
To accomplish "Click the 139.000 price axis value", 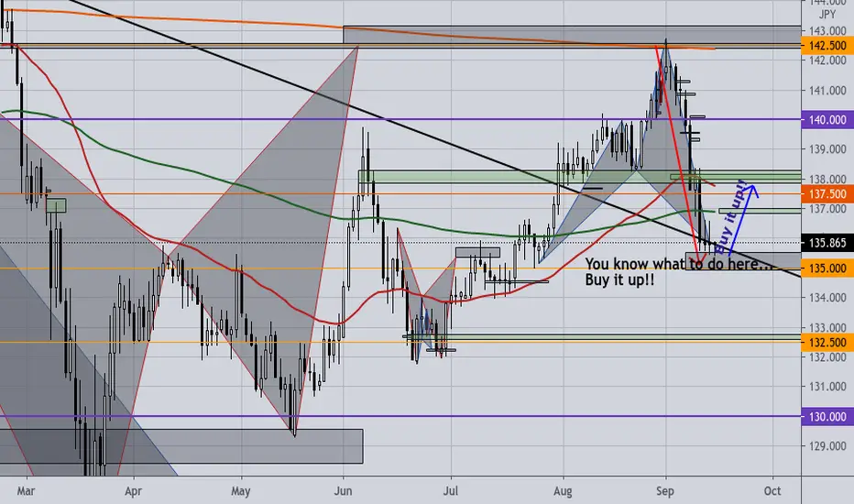I will (827, 149).
